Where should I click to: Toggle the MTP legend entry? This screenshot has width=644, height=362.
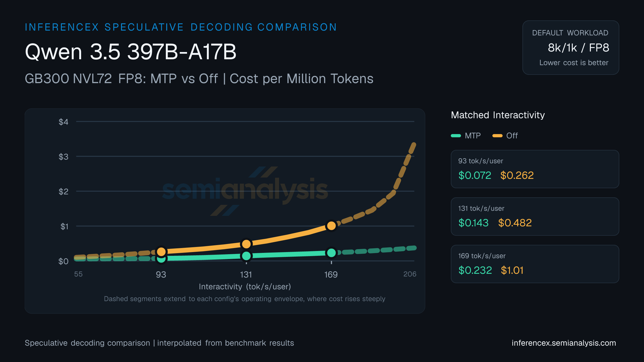pos(466,136)
